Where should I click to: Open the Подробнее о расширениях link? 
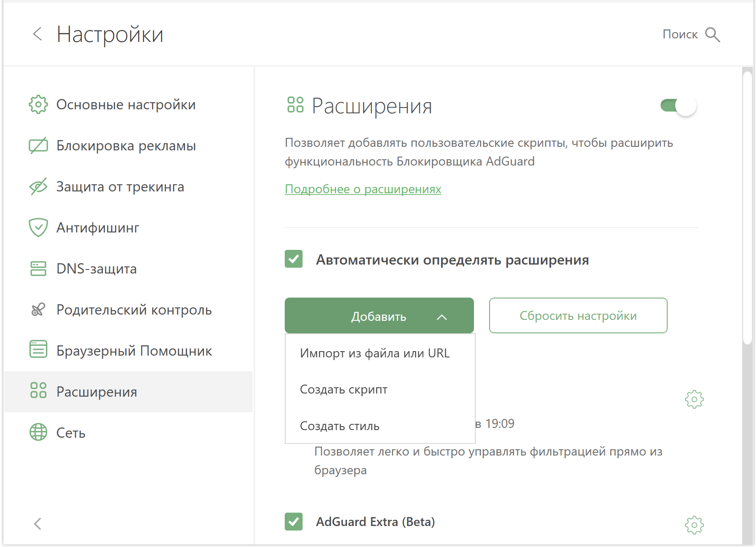click(x=363, y=189)
